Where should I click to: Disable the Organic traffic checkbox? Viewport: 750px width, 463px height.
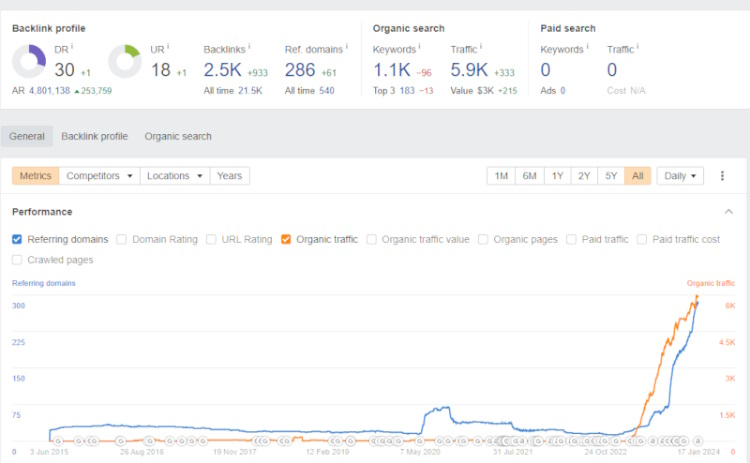coord(286,239)
